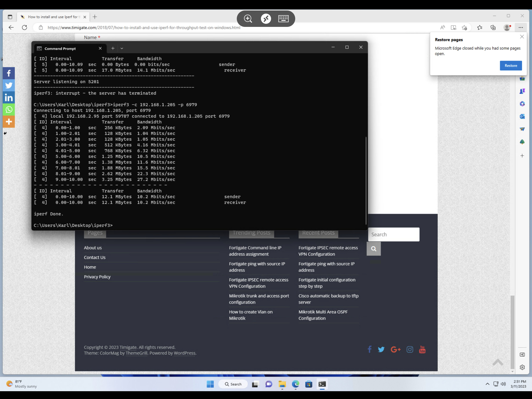This screenshot has height=399, width=532.
Task: Reload the page with refresh icon
Action: 25,27
